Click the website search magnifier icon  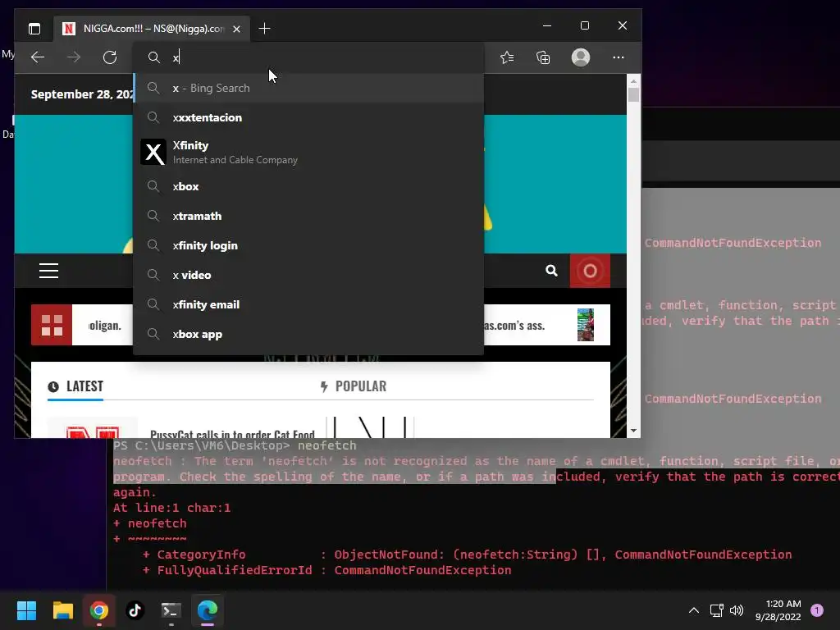551,271
